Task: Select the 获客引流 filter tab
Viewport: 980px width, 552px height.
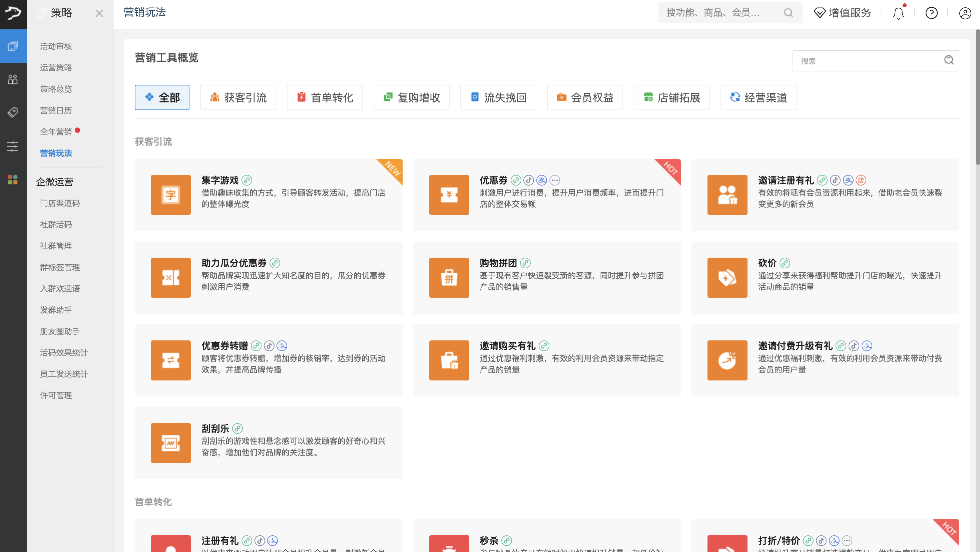Action: pyautogui.click(x=238, y=97)
